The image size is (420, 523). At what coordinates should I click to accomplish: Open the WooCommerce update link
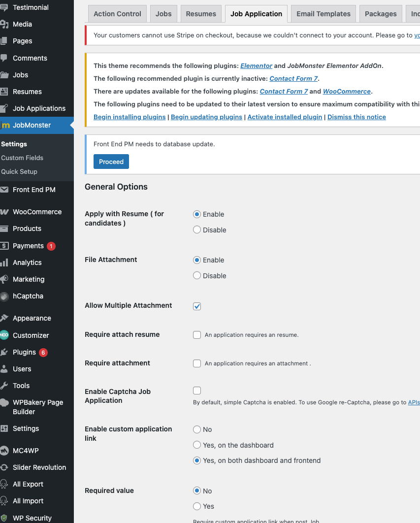click(x=347, y=92)
